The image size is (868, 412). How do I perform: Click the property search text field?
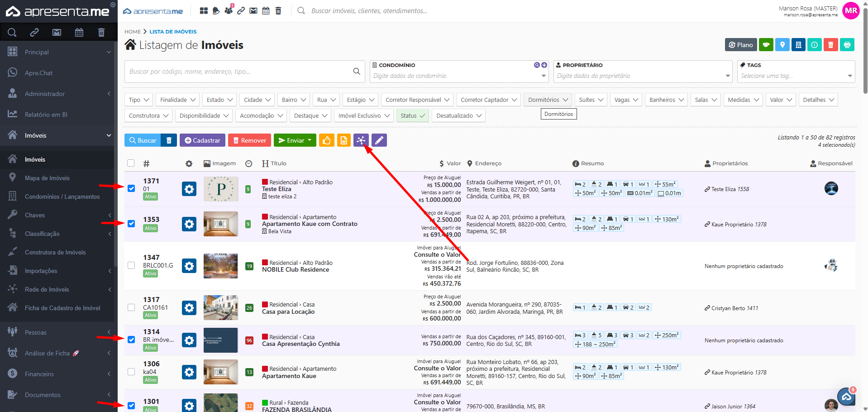[x=240, y=72]
